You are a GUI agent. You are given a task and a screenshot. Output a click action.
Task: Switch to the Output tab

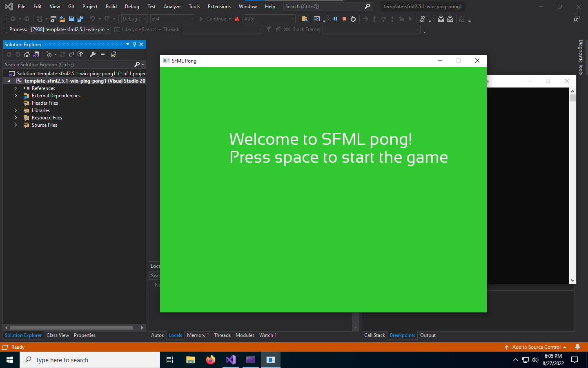tap(428, 335)
